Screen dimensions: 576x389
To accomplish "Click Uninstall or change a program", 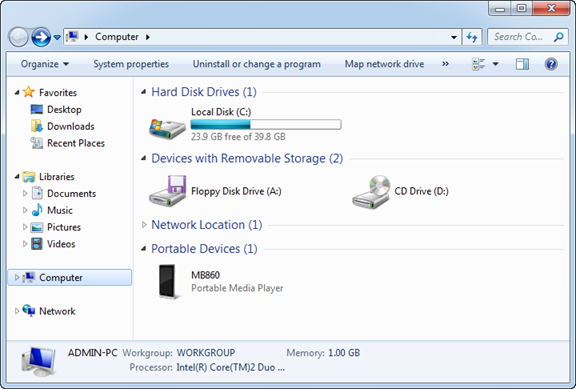I will [256, 64].
